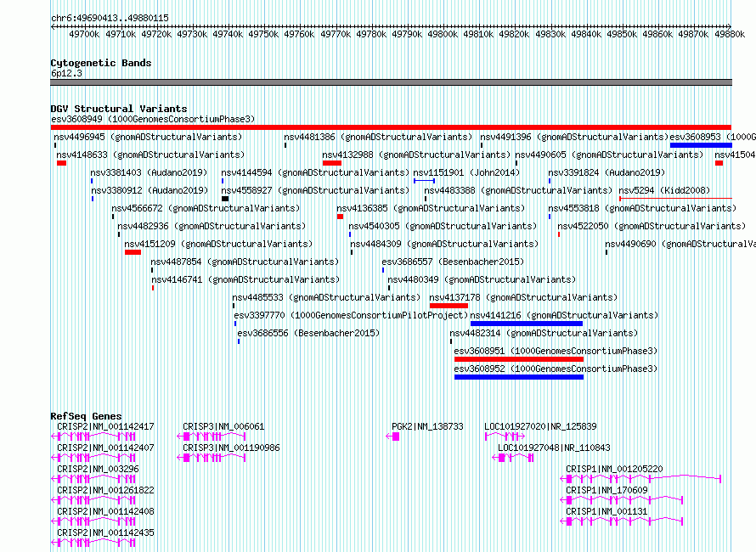
Task: Select the Cytogenetic Bands track title
Action: [101, 63]
